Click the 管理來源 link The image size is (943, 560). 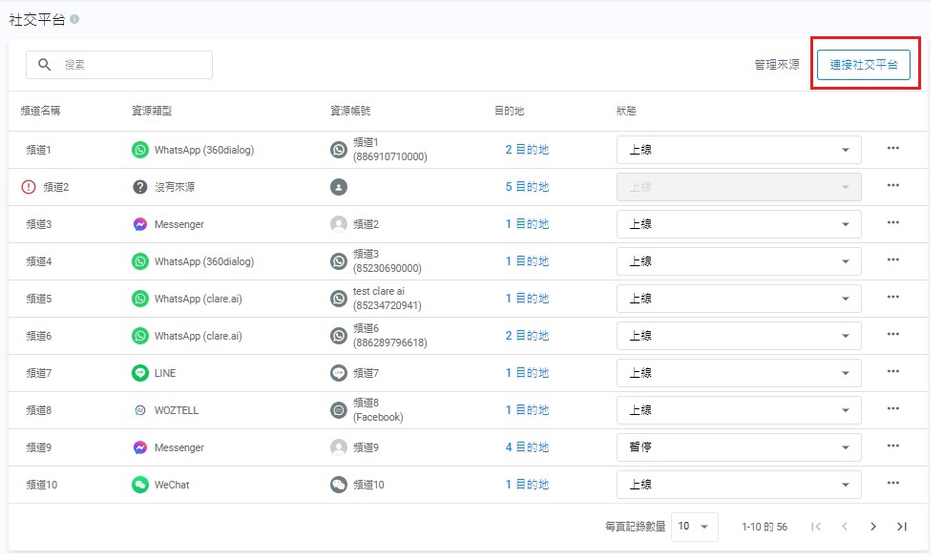click(x=776, y=65)
